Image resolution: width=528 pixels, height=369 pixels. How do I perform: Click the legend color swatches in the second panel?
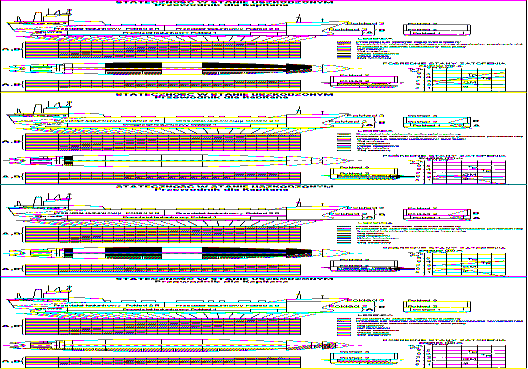click(344, 141)
